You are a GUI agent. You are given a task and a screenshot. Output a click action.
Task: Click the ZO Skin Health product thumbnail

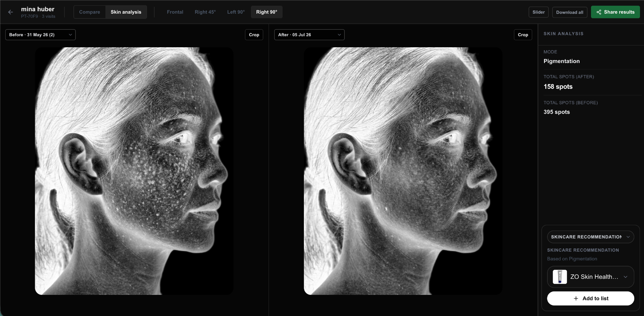[x=560, y=277]
